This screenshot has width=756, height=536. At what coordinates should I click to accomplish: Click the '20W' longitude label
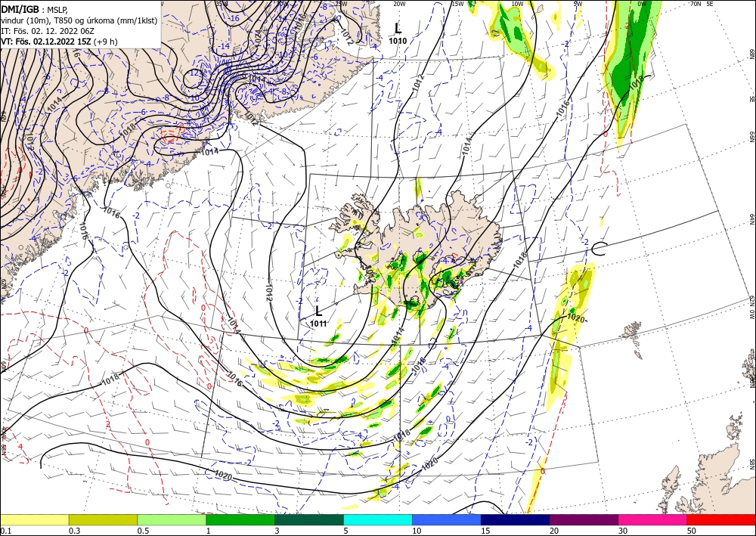(398, 4)
